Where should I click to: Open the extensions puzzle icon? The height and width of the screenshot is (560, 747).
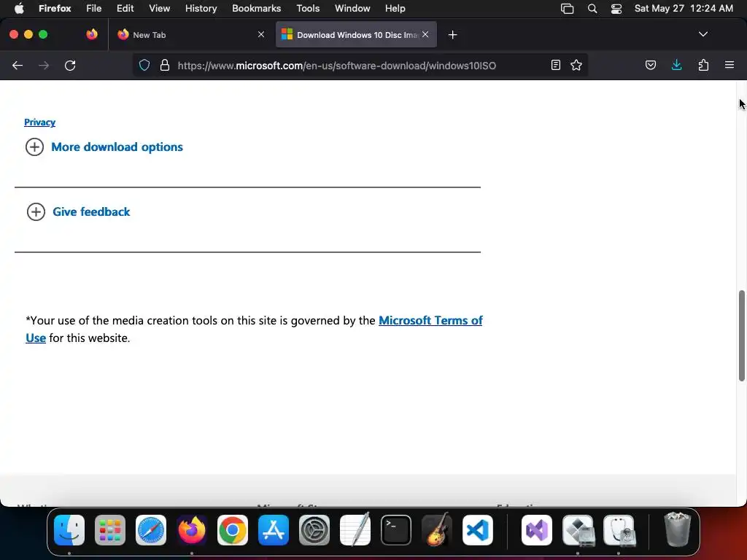click(703, 65)
